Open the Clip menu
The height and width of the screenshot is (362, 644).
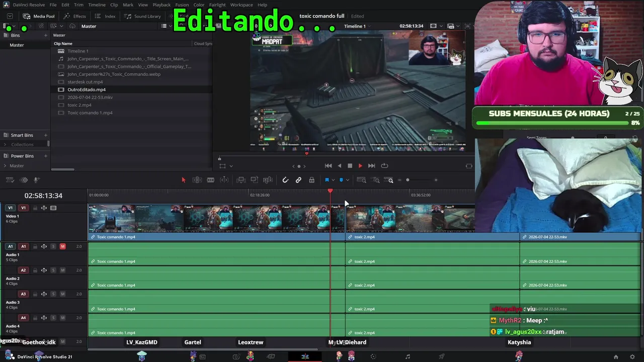click(114, 5)
